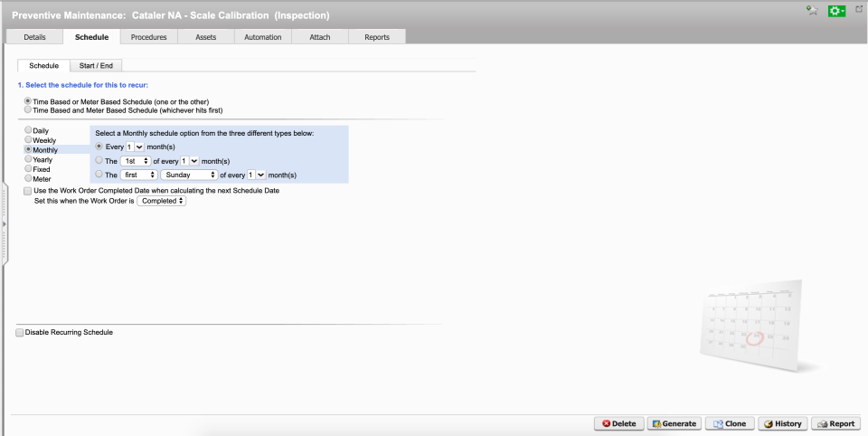Choose 'The 1st of every month(s)' option
Viewport: 868px width, 436px height.
pyautogui.click(x=99, y=161)
